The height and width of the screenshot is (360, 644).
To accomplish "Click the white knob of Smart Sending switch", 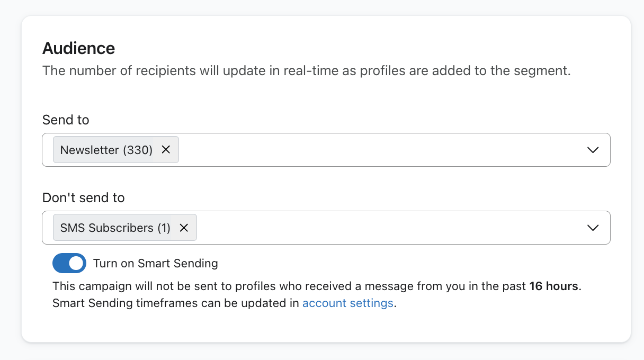I will (x=77, y=263).
